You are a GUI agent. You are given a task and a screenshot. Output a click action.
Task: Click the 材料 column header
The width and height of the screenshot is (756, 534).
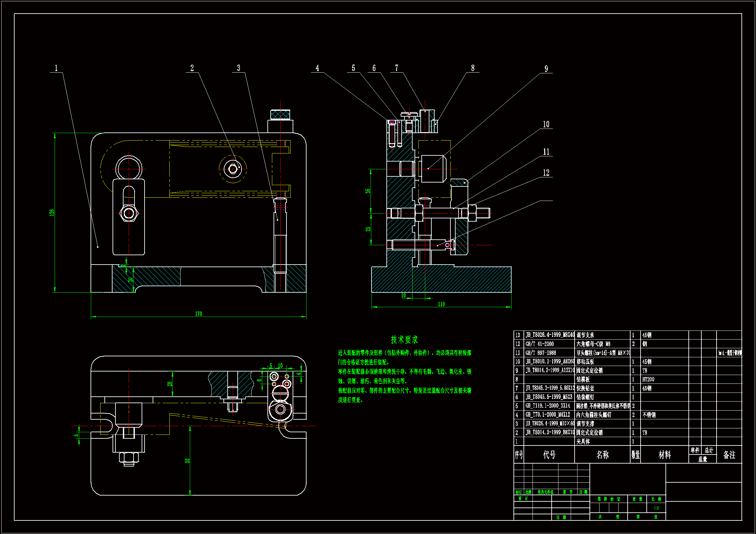pyautogui.click(x=664, y=455)
